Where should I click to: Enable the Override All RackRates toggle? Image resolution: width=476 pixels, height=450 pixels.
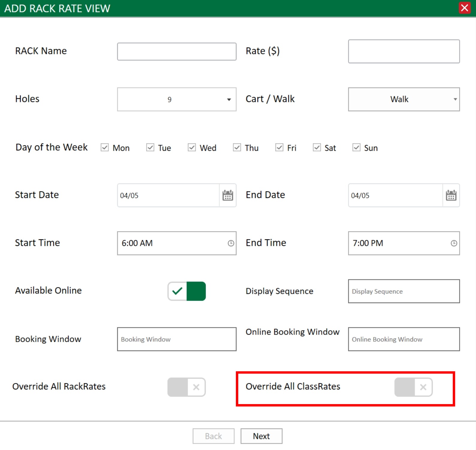coord(187,387)
